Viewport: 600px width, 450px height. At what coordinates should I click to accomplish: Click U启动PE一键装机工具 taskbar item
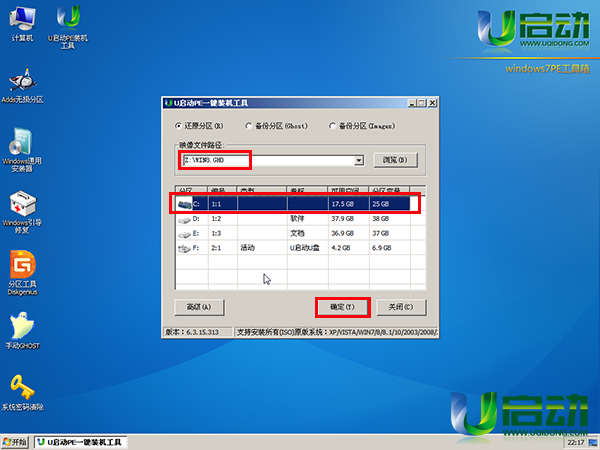(81, 442)
